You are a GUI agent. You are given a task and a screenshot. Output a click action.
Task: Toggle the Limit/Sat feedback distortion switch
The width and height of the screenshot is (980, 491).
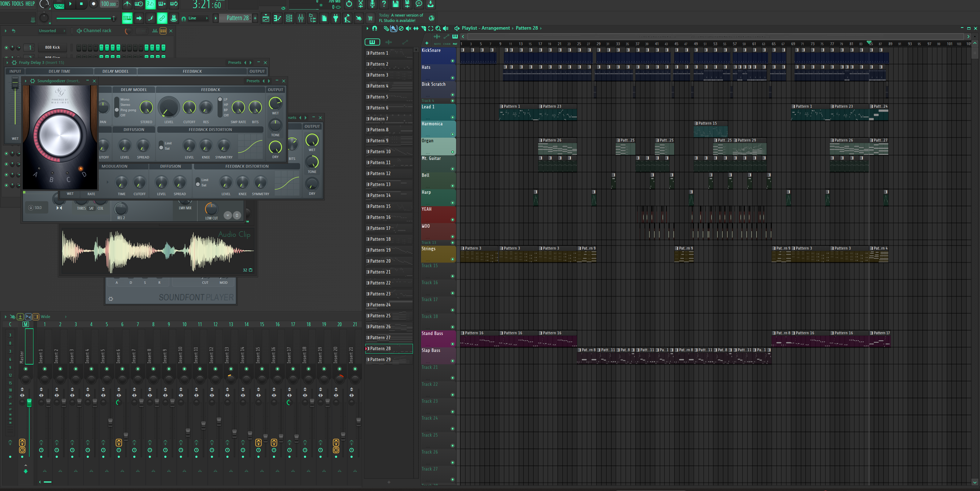pos(161,145)
